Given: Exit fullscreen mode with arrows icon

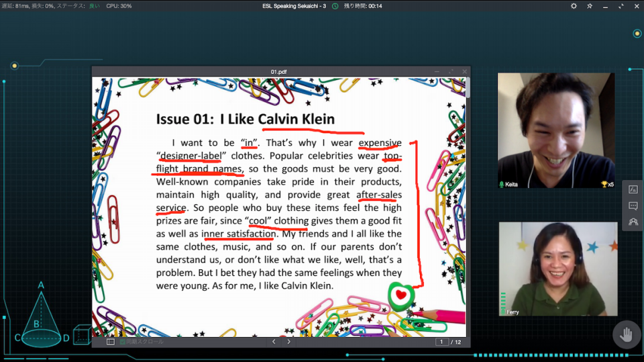Looking at the screenshot, I should click(621, 6).
